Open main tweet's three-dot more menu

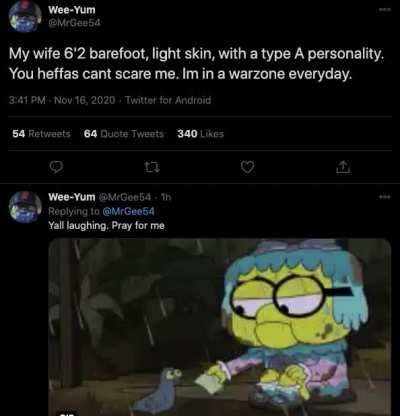pos(384,10)
